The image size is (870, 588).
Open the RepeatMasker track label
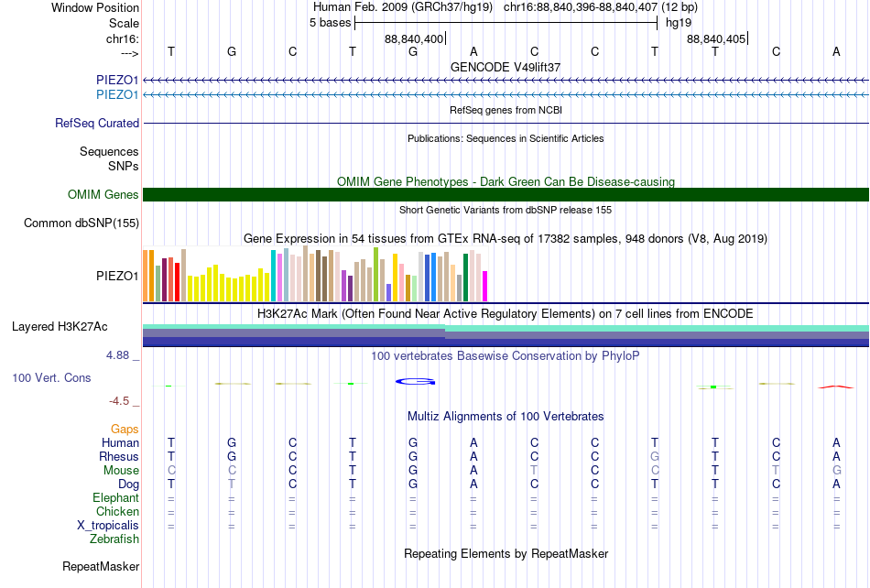point(101,566)
